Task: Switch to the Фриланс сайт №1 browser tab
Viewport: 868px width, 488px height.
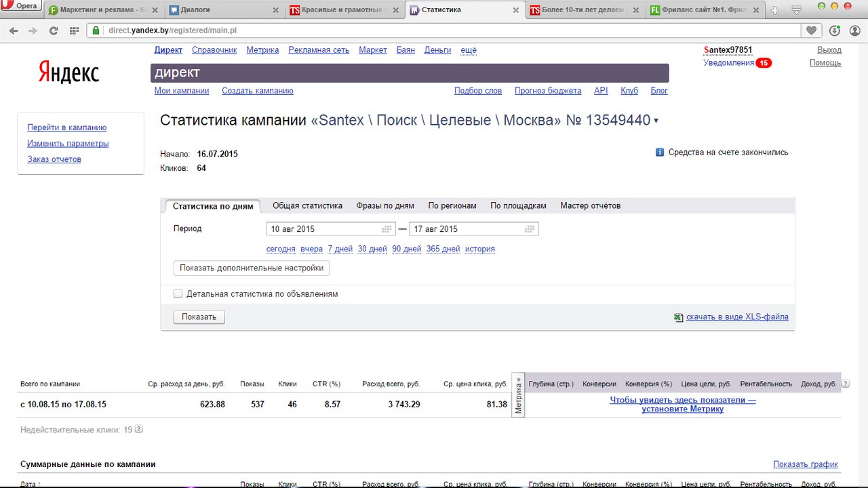Action: point(705,10)
